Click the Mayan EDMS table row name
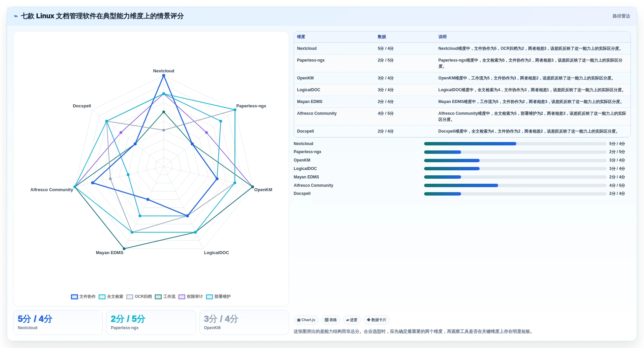This screenshot has width=644, height=348. (x=310, y=102)
